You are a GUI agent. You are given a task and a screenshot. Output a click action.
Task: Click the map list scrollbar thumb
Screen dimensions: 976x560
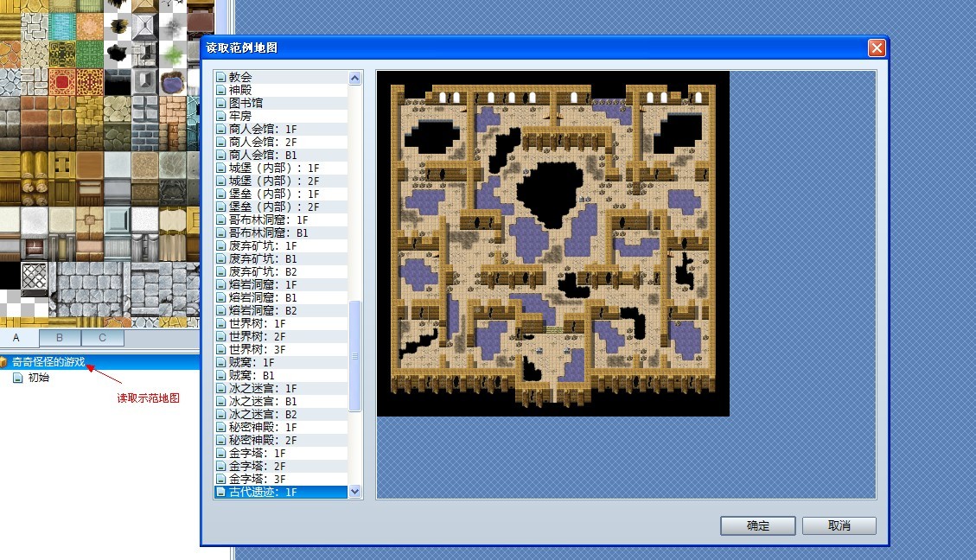pos(354,356)
